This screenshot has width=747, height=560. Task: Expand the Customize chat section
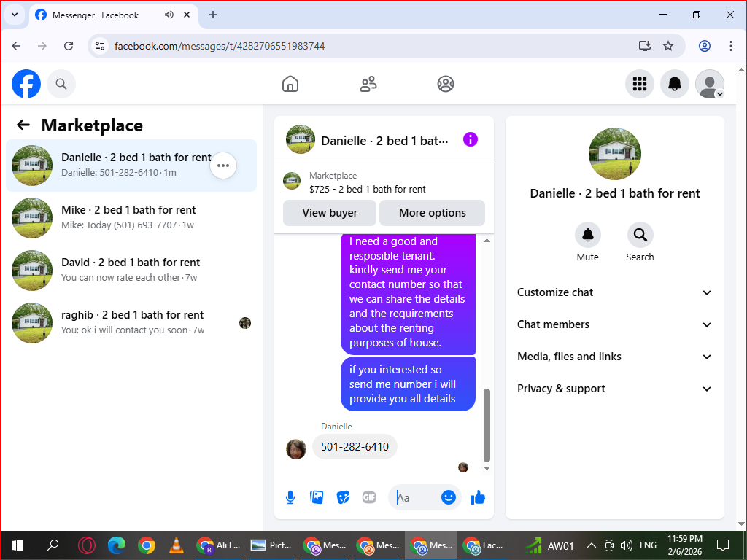click(614, 292)
